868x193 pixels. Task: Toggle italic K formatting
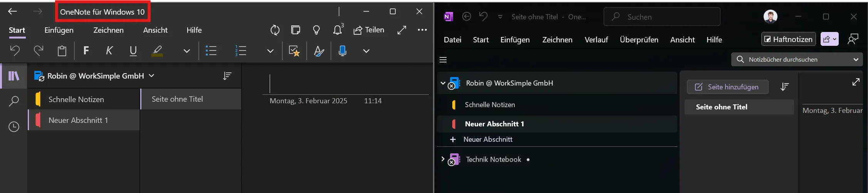coord(109,50)
